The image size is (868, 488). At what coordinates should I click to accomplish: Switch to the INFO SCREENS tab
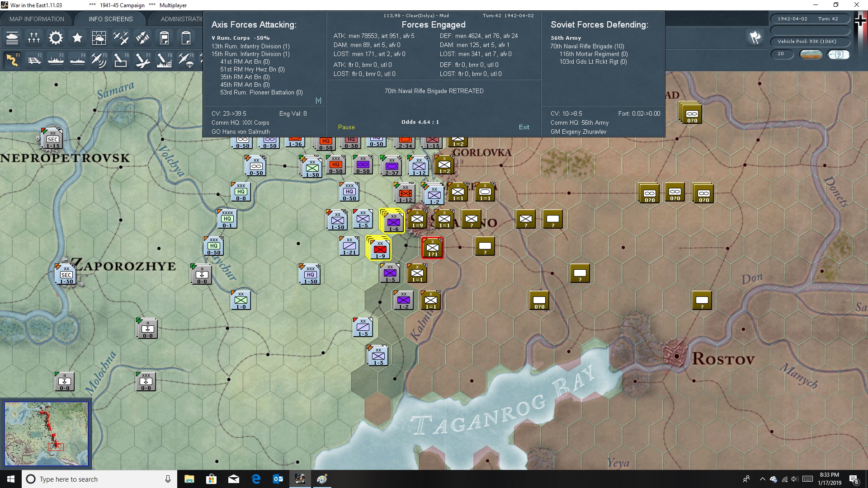(110, 19)
